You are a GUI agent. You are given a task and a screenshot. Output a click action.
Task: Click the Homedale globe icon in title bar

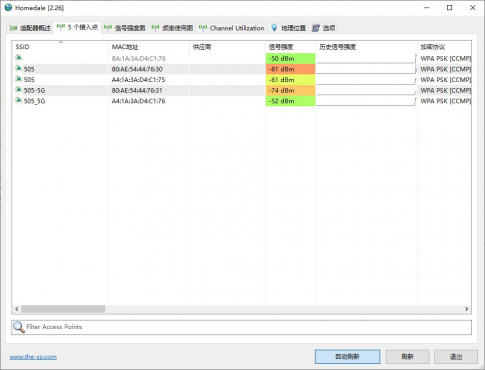8,7
